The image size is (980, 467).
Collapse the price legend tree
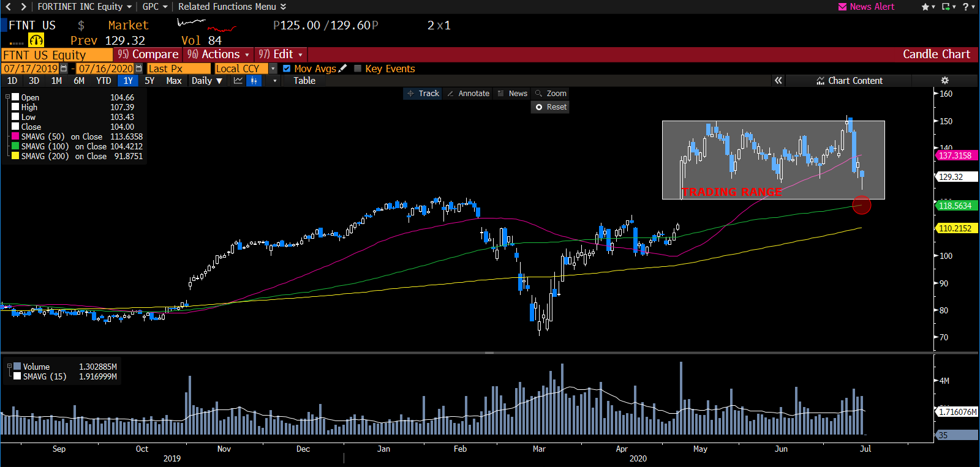[7, 97]
